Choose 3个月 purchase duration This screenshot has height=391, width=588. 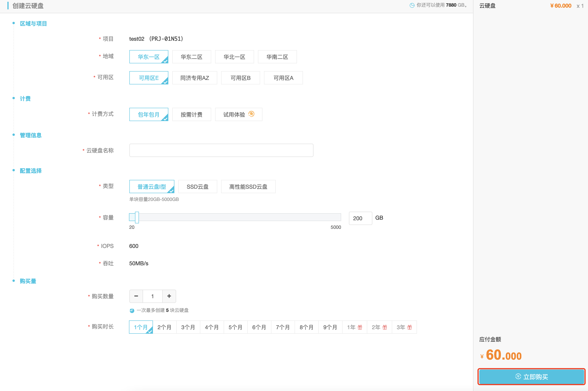click(188, 327)
